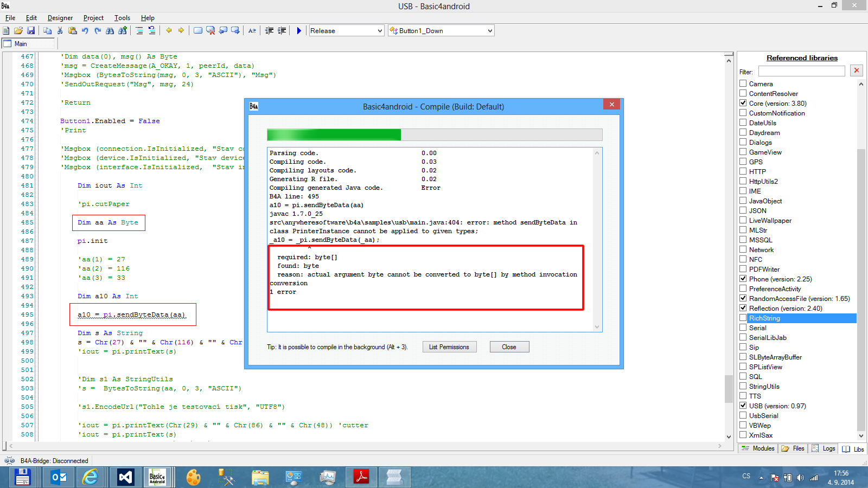This screenshot has height=488, width=868.
Task: Check the HTTP library
Action: point(743,171)
